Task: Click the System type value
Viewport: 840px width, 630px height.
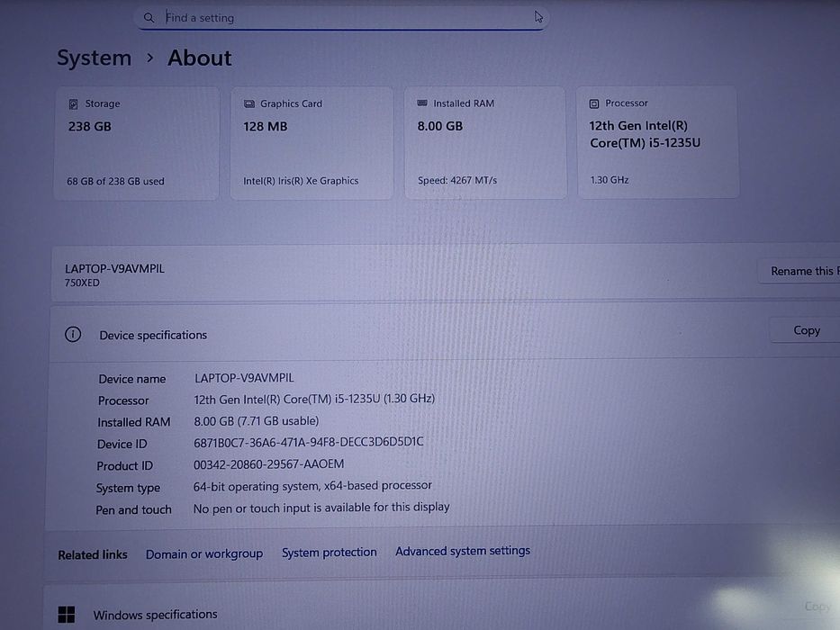Action: coord(312,486)
